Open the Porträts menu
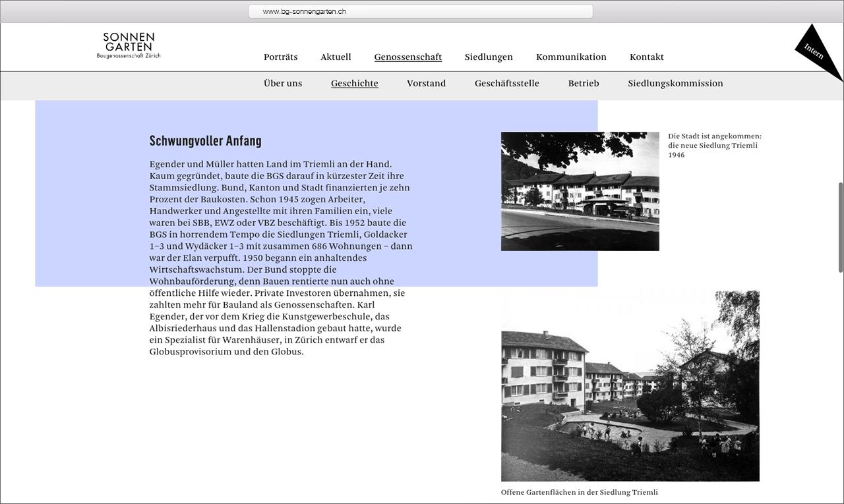 pyautogui.click(x=281, y=57)
